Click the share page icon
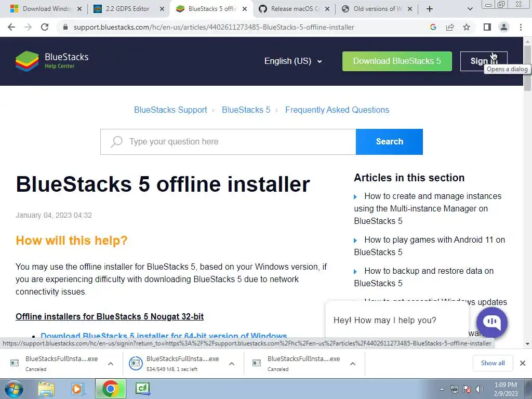The width and height of the screenshot is (532, 399). tap(450, 27)
